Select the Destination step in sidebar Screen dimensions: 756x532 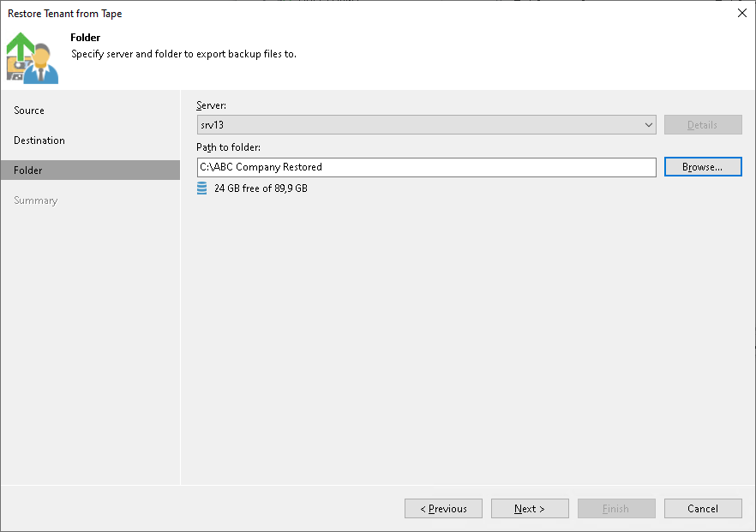pos(39,140)
